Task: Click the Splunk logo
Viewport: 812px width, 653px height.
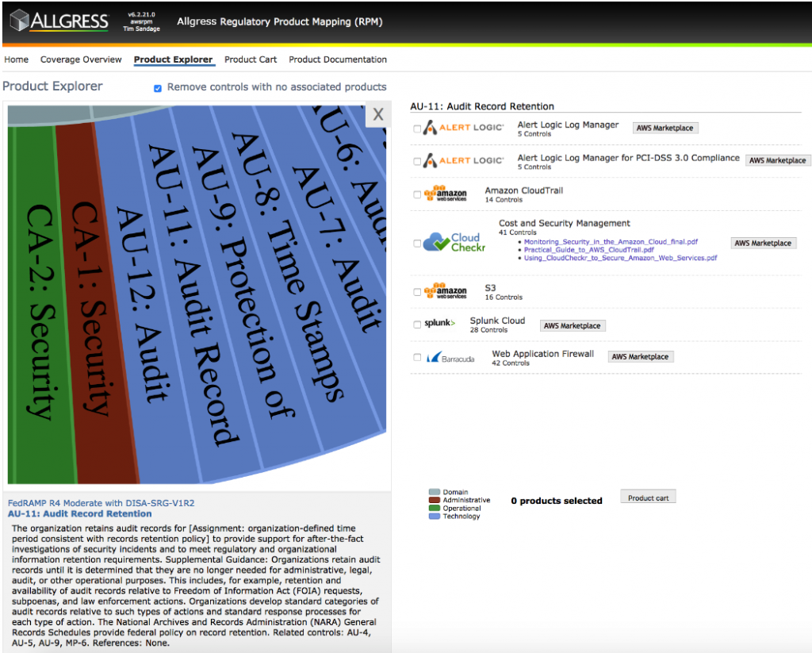Action: [439, 323]
